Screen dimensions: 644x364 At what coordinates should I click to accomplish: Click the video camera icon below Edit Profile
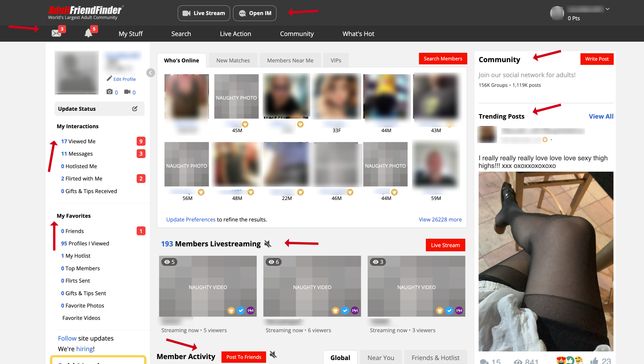click(128, 91)
